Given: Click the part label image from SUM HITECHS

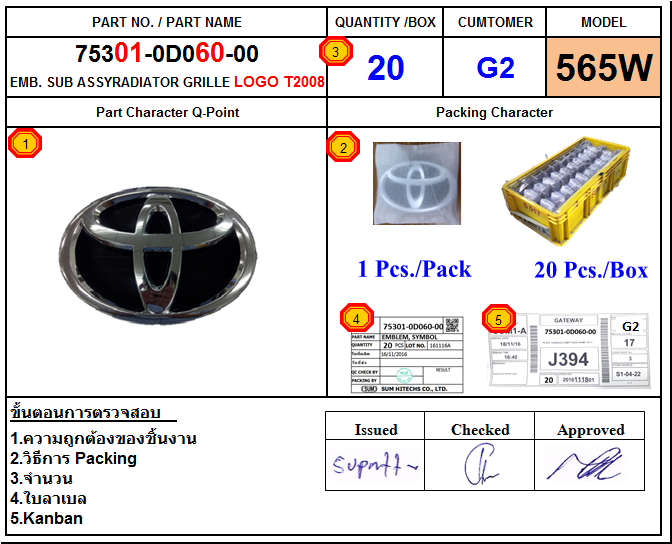Looking at the screenshot, I should (407, 355).
